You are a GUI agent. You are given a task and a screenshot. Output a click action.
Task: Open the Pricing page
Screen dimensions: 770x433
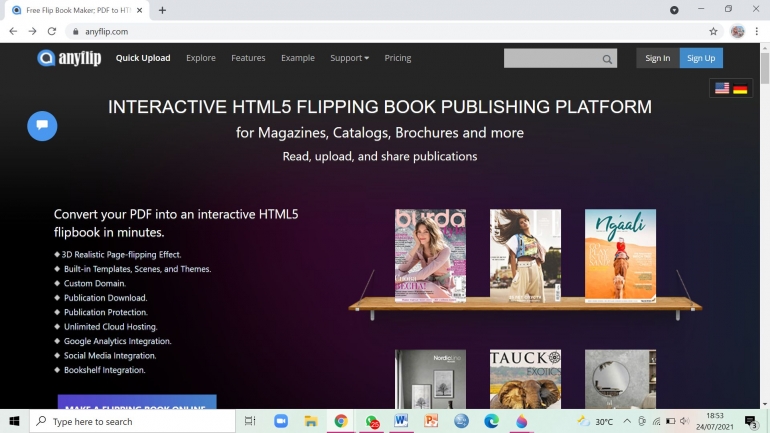tap(398, 58)
